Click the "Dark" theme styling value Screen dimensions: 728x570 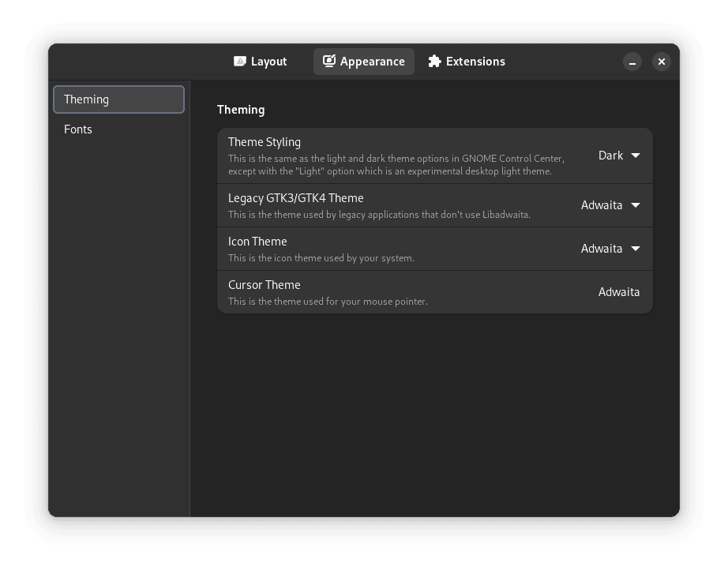[x=610, y=156]
